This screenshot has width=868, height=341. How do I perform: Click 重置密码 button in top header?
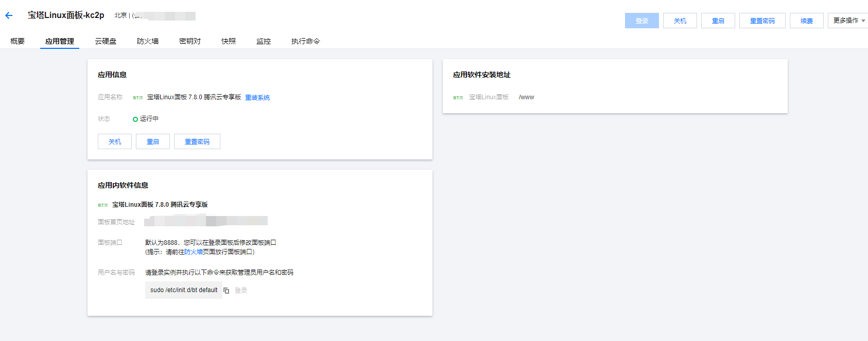[762, 21]
